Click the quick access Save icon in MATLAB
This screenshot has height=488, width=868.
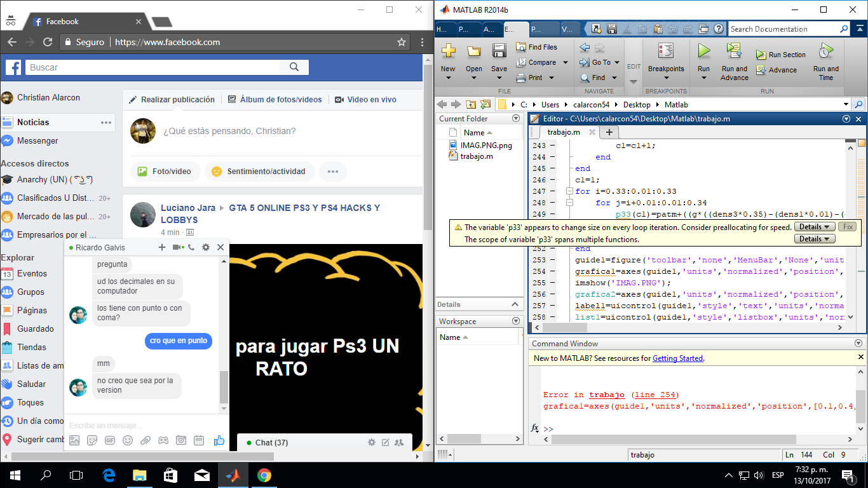[612, 29]
